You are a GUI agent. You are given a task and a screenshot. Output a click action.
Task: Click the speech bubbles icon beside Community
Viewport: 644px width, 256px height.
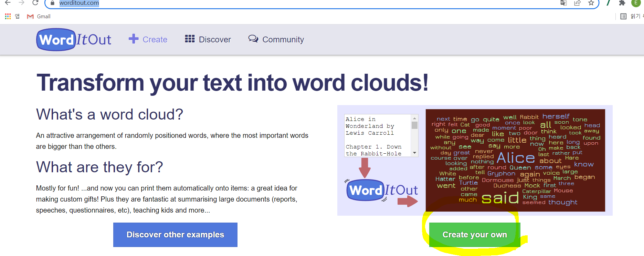pyautogui.click(x=253, y=39)
